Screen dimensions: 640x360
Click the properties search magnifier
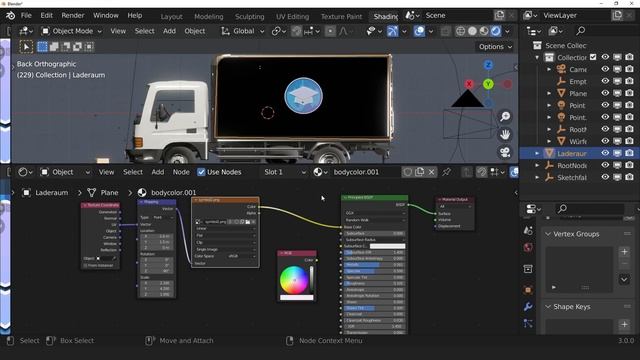click(562, 209)
